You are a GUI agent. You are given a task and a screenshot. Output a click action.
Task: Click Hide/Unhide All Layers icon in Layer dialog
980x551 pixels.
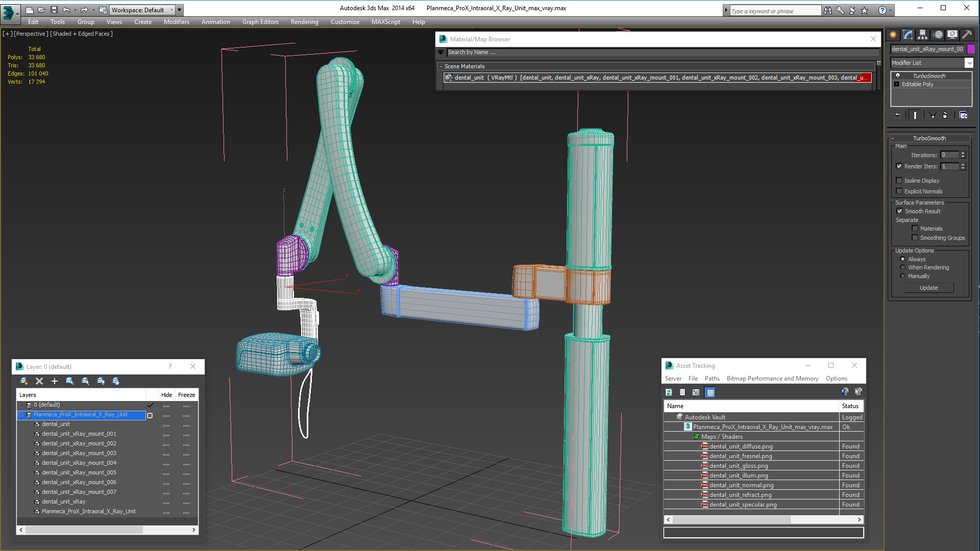(101, 381)
